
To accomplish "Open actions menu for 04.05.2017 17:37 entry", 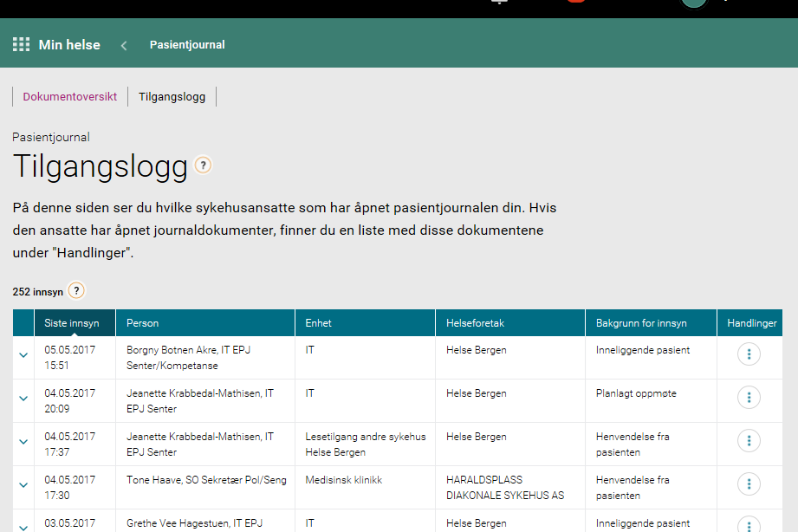I will coord(749,441).
